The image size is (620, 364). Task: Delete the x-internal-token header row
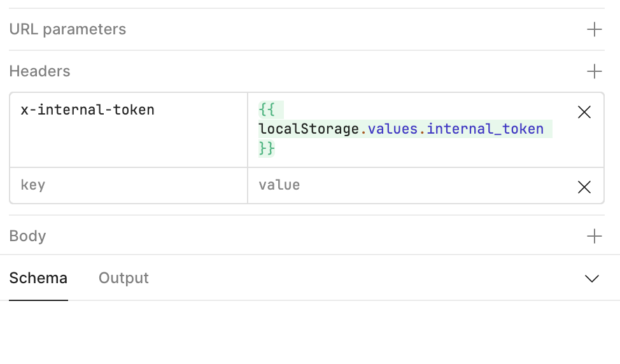[584, 113]
